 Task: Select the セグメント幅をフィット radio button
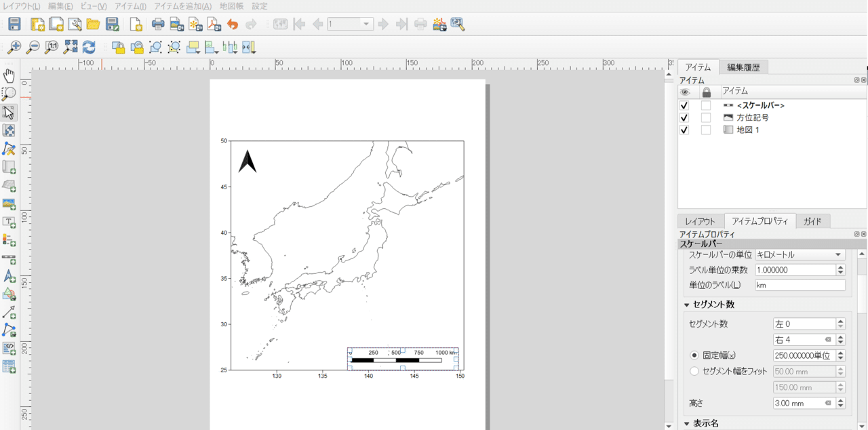click(695, 371)
